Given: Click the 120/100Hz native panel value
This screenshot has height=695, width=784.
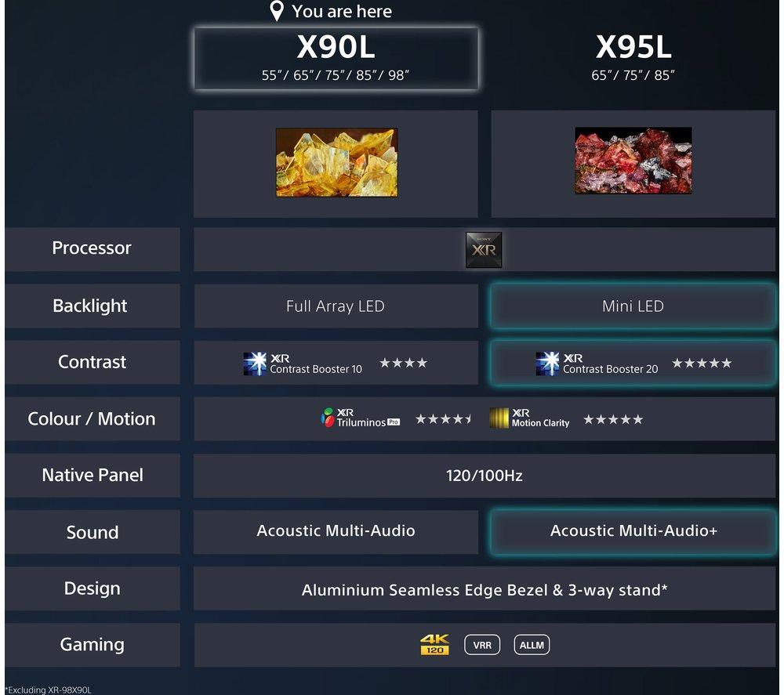Looking at the screenshot, I should click(x=484, y=475).
